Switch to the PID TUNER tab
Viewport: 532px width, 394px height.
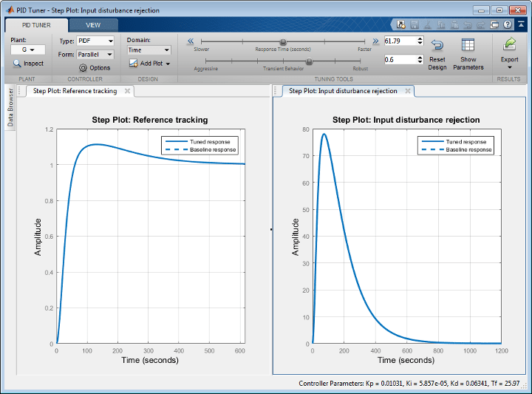pos(36,25)
